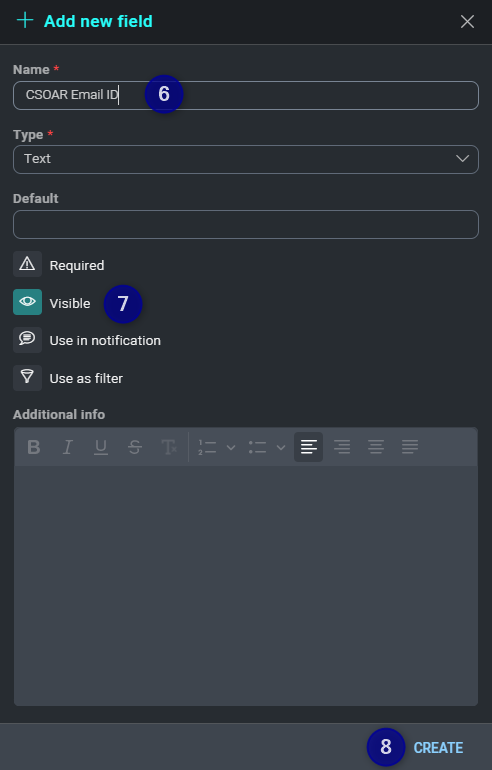The image size is (492, 770).
Task: Expand numbered list style options chevron
Action: point(231,447)
